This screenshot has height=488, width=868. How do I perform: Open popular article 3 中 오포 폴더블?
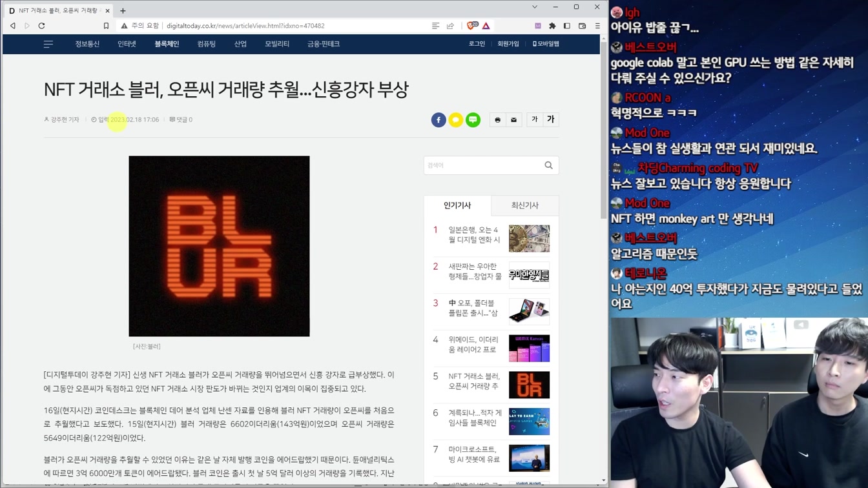[x=473, y=308]
